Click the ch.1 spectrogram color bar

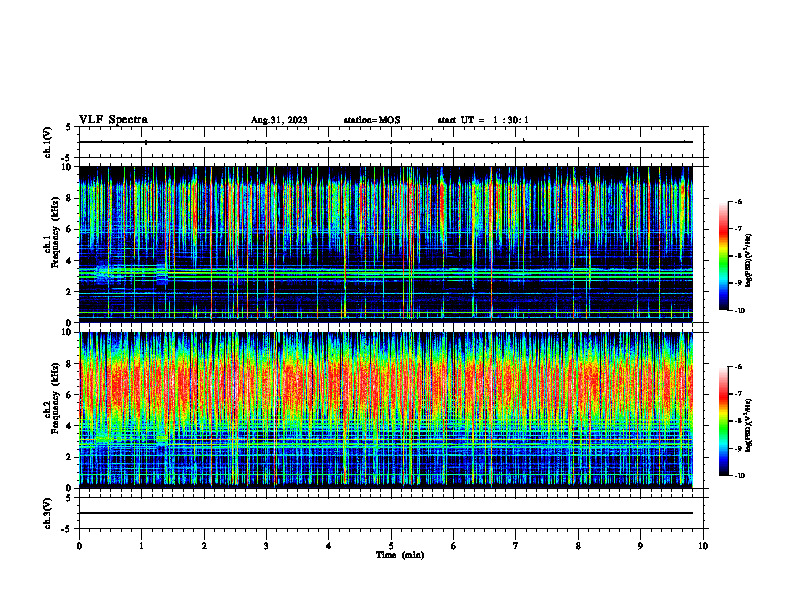tap(723, 256)
